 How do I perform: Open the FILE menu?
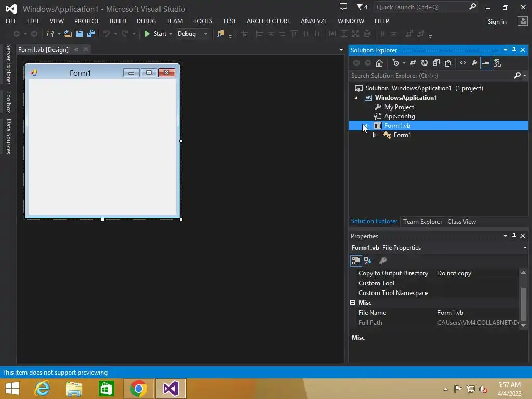tap(11, 21)
